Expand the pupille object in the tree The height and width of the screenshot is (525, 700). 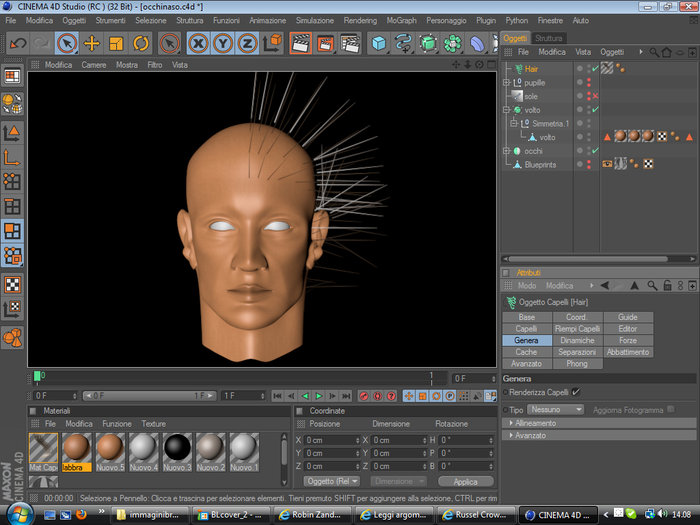click(x=507, y=82)
